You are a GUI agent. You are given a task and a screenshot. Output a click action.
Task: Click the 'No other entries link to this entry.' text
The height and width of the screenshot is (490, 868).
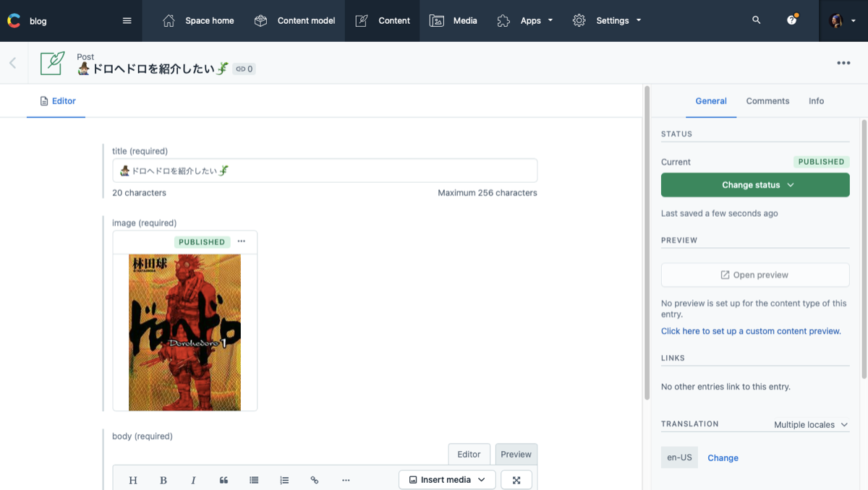click(726, 387)
